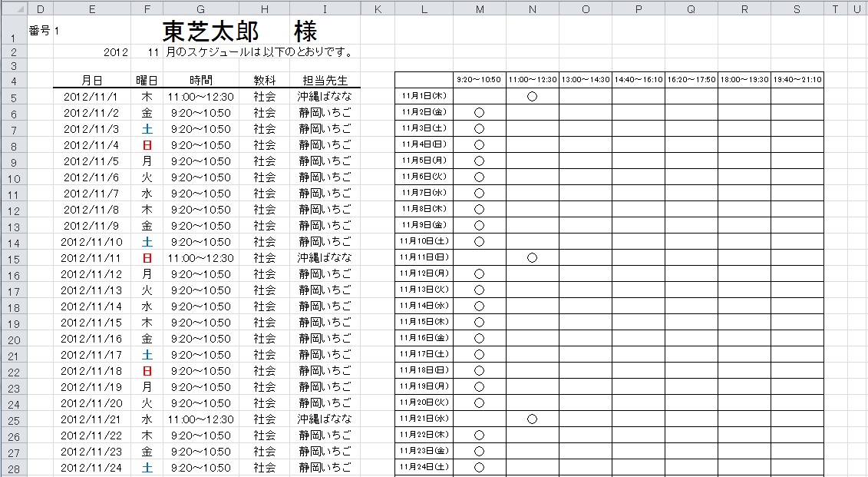The height and width of the screenshot is (477, 868).
Task: Click row header 25
Action: [14, 420]
